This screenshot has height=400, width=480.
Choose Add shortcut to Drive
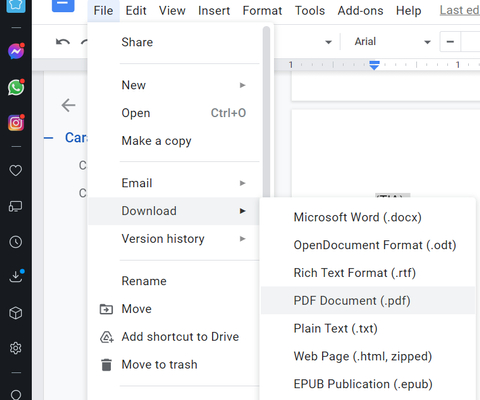click(173, 337)
